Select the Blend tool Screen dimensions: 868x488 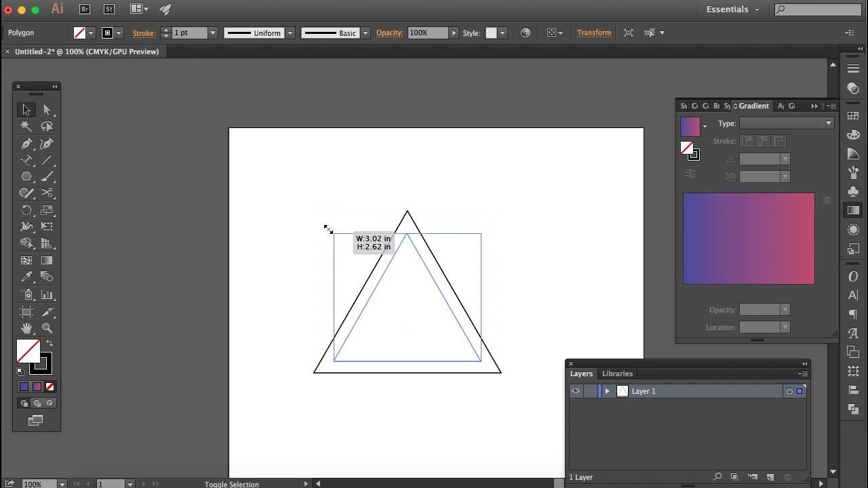coord(47,277)
